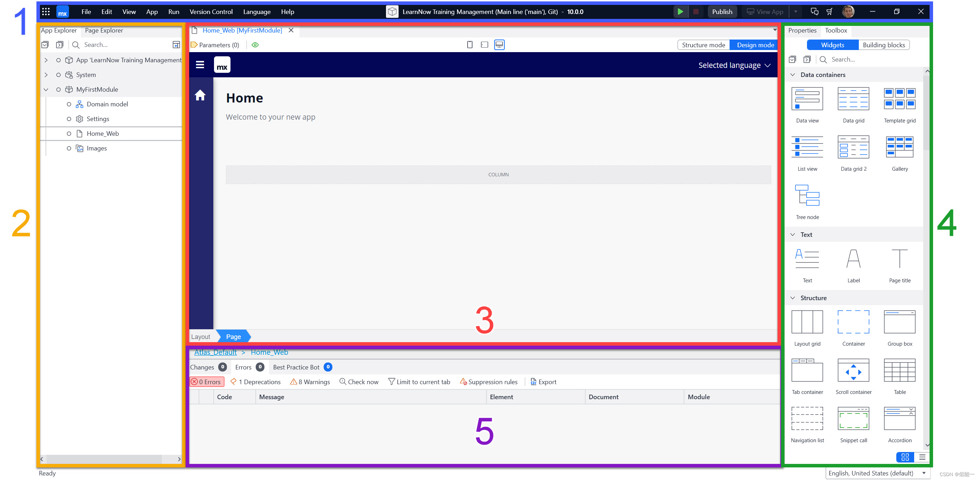Toggle the green eye visibility icon
This screenshot has height=480, width=980.
click(x=255, y=45)
